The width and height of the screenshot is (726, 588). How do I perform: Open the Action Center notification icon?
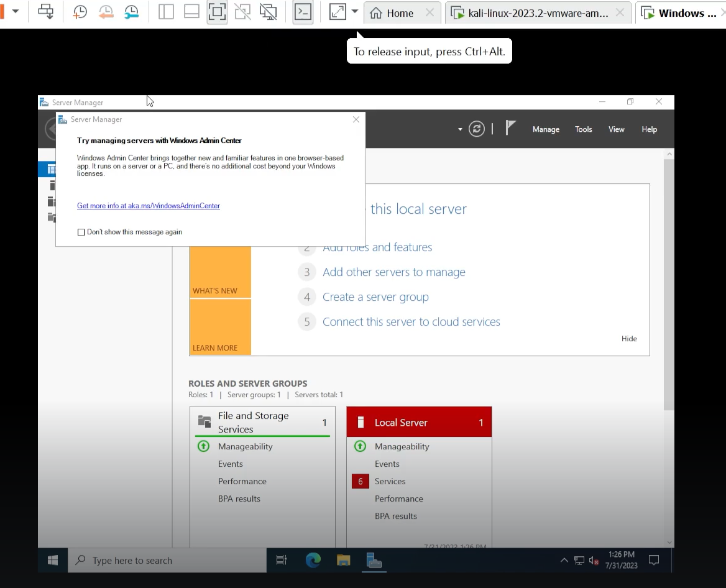pyautogui.click(x=654, y=560)
